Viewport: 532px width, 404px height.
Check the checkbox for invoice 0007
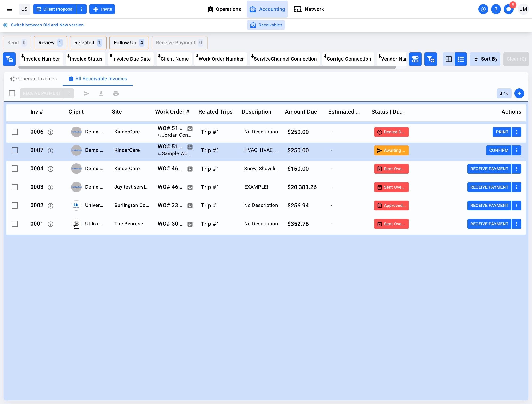(15, 150)
